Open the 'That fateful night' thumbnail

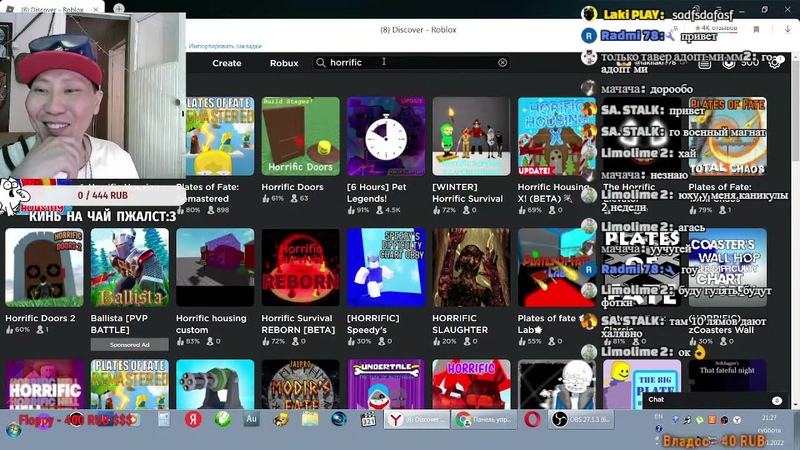(727, 377)
